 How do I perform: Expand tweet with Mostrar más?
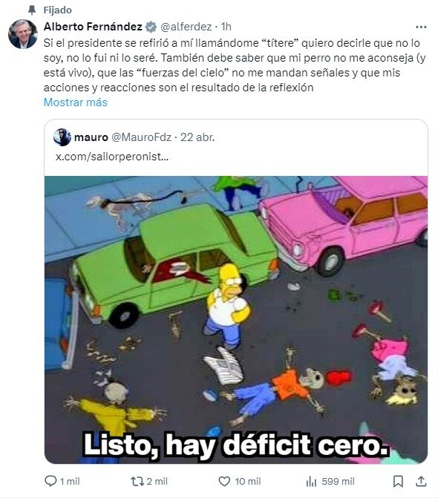click(x=76, y=102)
